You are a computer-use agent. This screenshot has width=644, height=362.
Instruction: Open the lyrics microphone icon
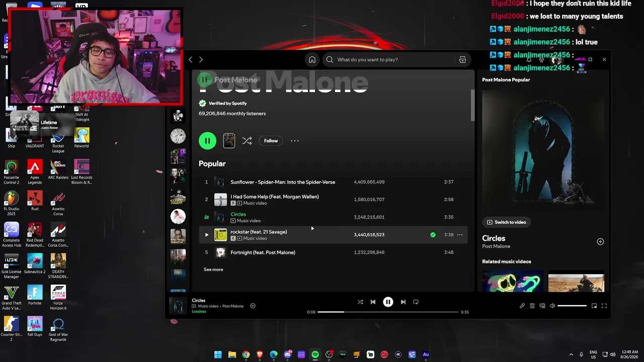(522, 306)
